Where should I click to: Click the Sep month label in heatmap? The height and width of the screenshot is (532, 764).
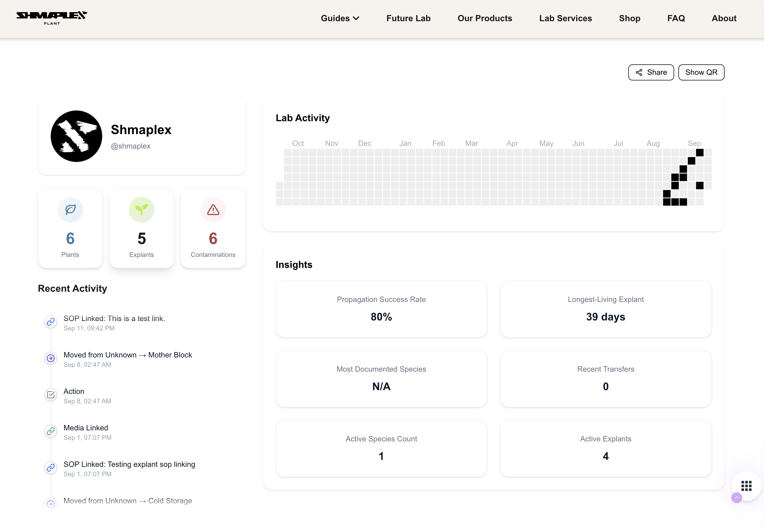(694, 143)
